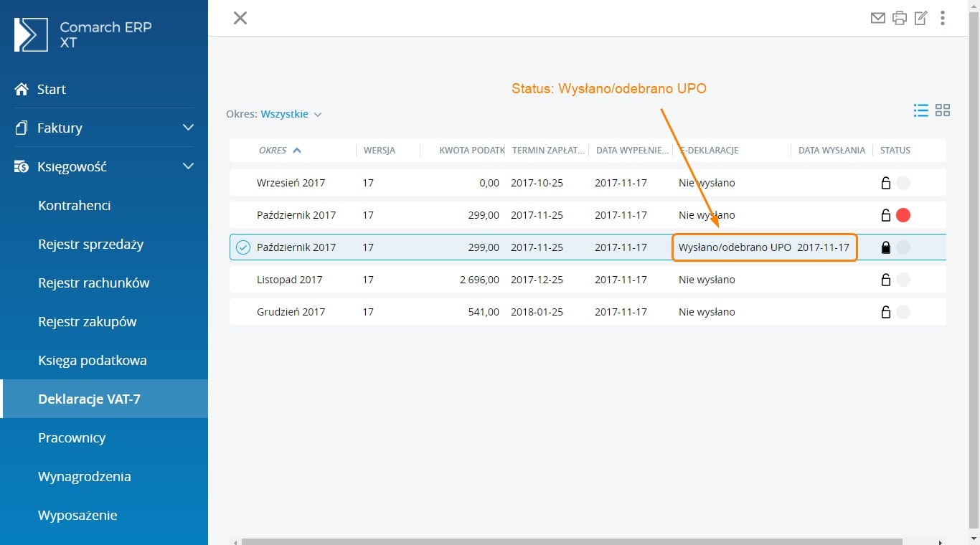Go to Księga podatkowa menu item
The image size is (980, 545).
(x=92, y=360)
